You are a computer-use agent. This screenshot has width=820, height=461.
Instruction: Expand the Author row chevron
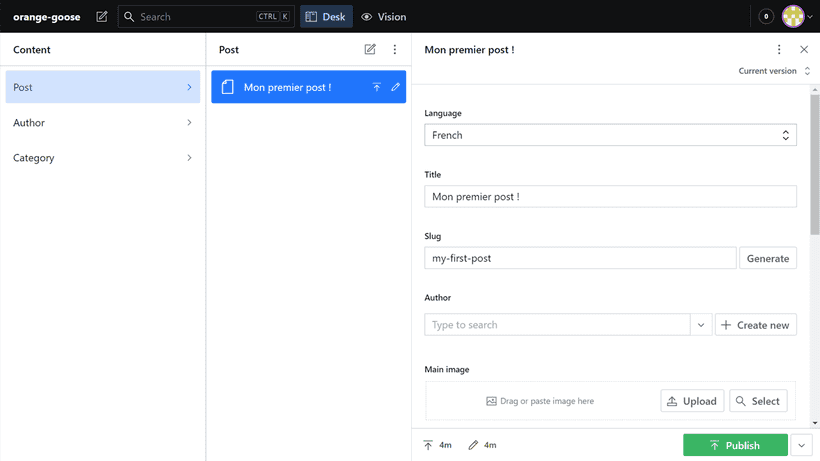pos(189,122)
